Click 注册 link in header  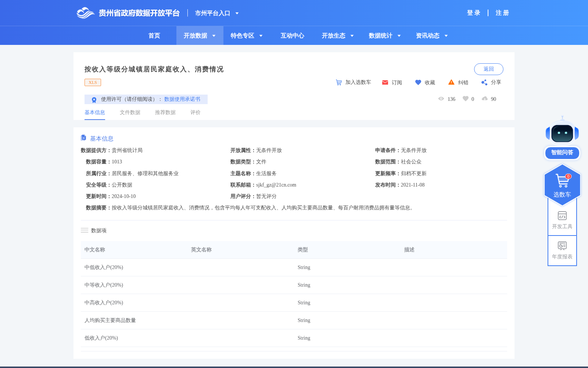point(502,13)
